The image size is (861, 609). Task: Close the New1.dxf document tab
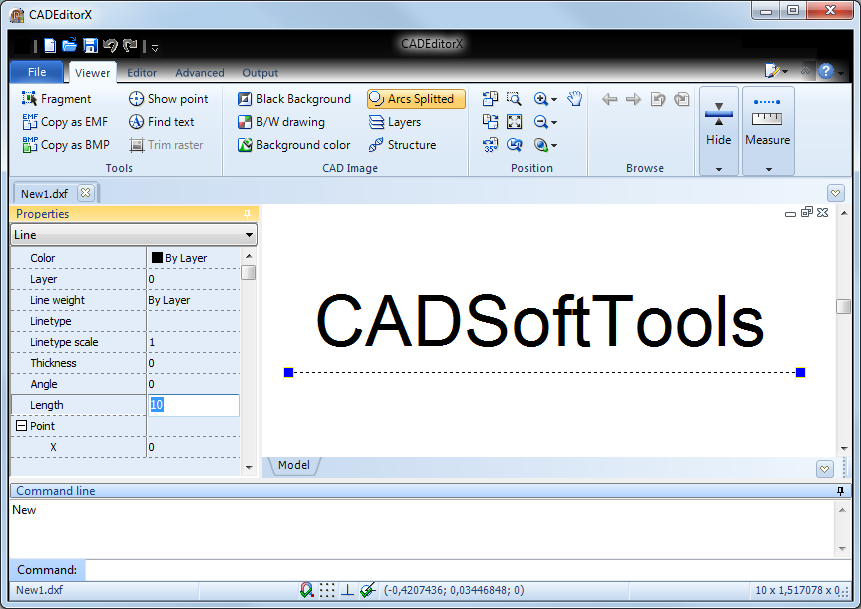point(85,193)
